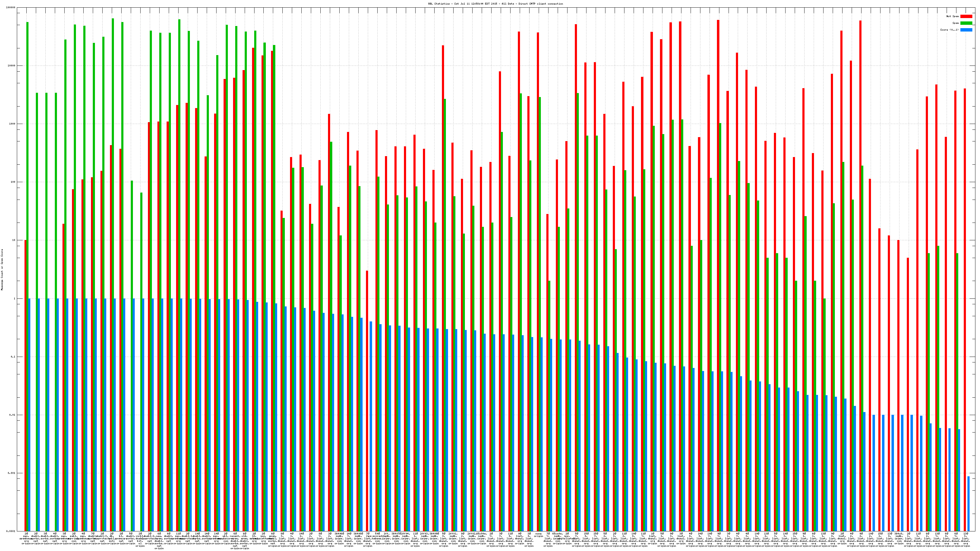The height and width of the screenshot is (551, 980).
Task: Click the psbl.surriel.com x-axis label
Action: click(x=74, y=538)
